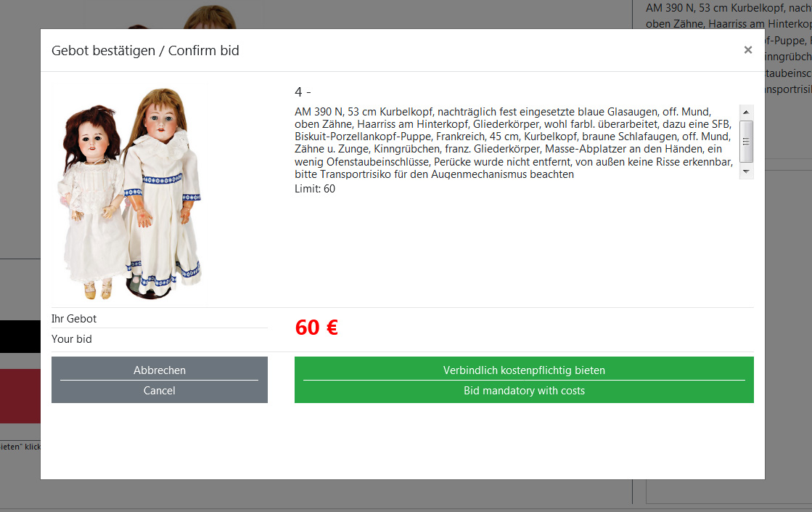Select the 'Gebot bestätigen / Confirm bid' title
This screenshot has width=812, height=512.
(145, 51)
